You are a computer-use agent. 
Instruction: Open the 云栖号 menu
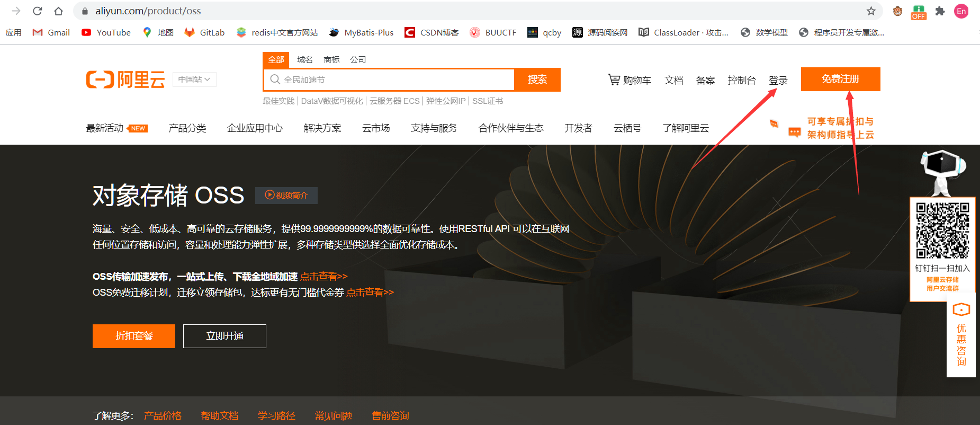(x=627, y=128)
